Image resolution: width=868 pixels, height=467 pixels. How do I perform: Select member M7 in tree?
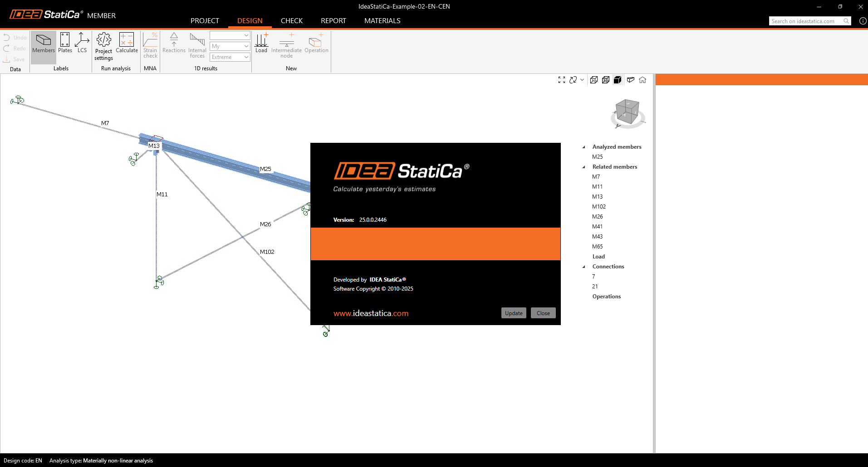pos(596,177)
